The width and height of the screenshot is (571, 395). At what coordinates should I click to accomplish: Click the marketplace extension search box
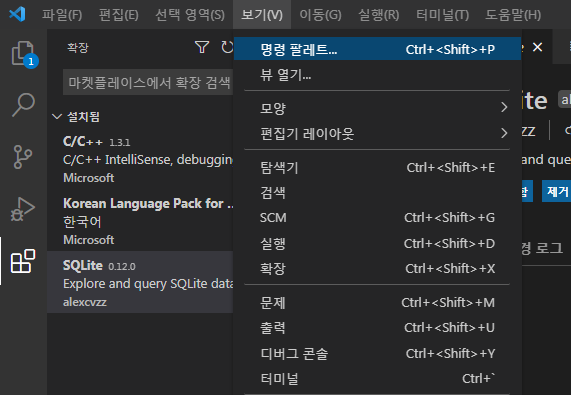tap(148, 82)
